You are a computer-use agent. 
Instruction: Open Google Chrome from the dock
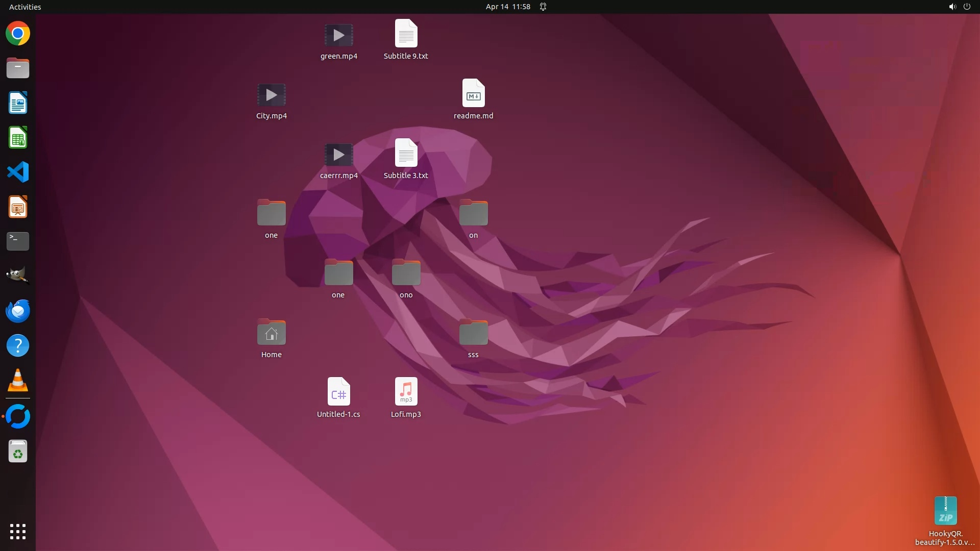point(18,34)
